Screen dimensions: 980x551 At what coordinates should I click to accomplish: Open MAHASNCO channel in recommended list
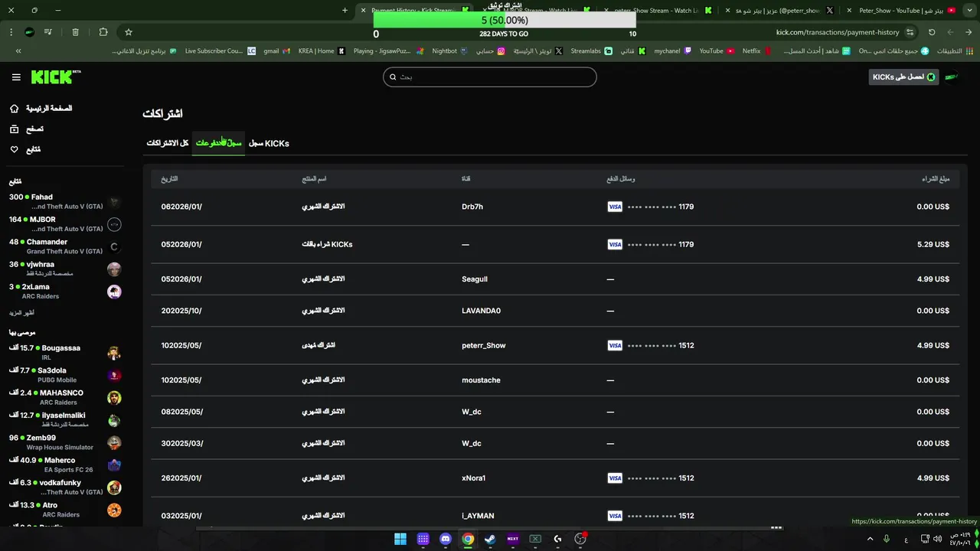point(64,397)
